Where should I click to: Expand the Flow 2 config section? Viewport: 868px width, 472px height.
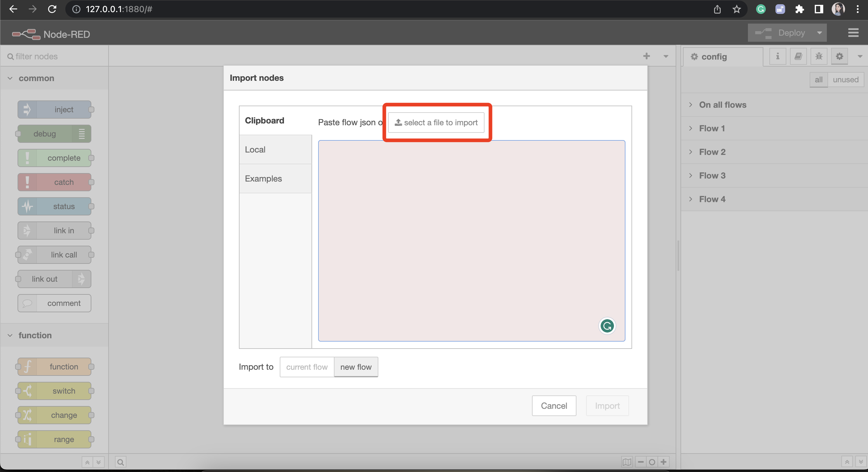[712, 152]
